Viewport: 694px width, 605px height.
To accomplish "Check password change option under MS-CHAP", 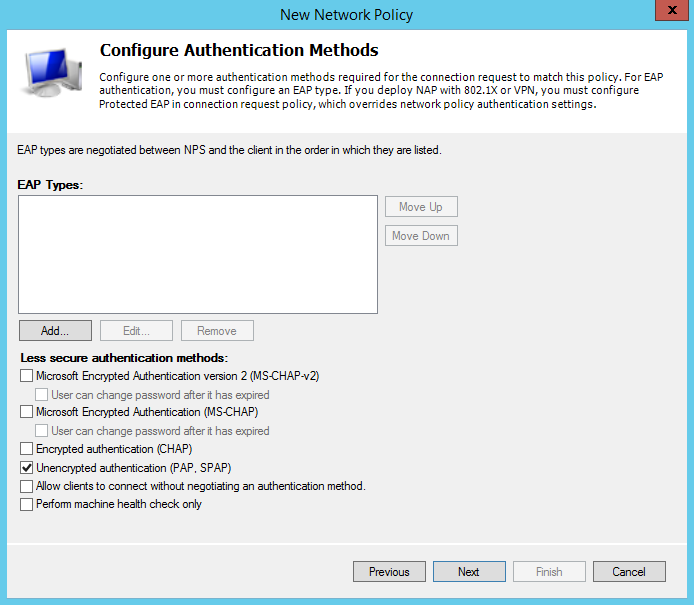I will click(x=42, y=431).
